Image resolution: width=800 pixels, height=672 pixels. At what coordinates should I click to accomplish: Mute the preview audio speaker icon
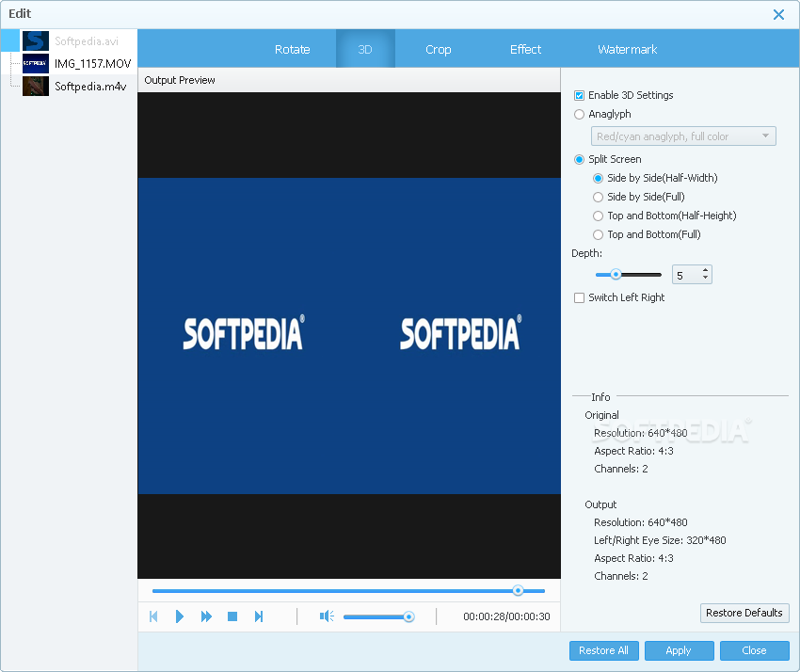327,616
